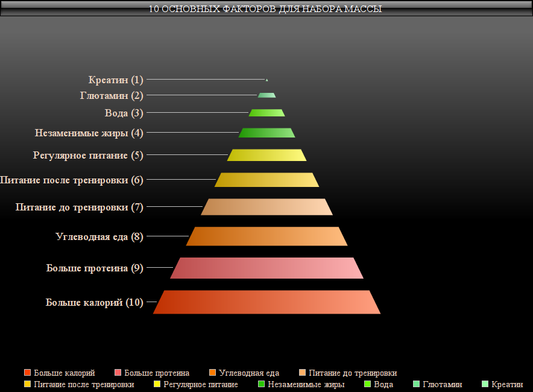Select legend text 'Креатин'
This screenshot has height=392, width=533.
coord(507,385)
